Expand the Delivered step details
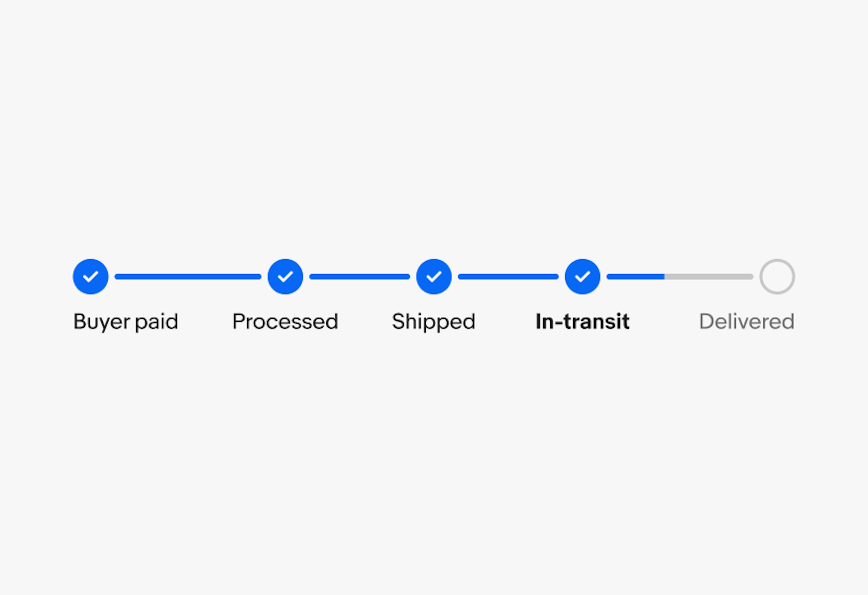The image size is (868, 595). pos(777,276)
